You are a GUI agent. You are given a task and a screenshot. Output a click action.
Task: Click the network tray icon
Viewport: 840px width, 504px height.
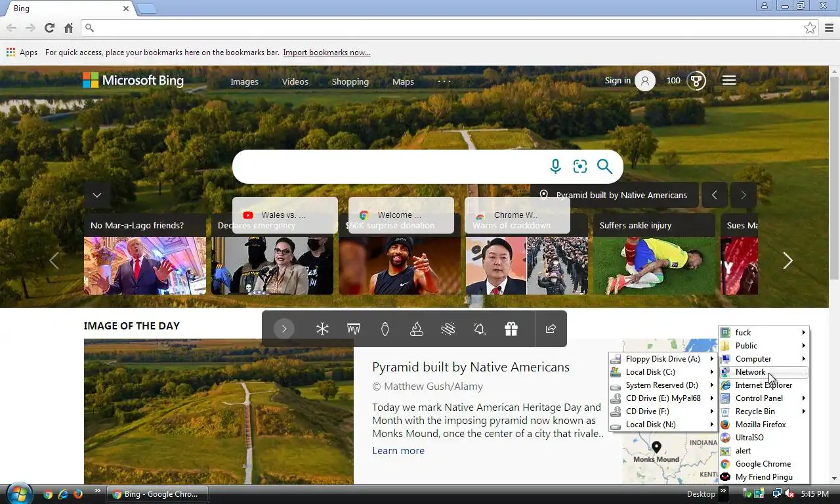click(x=778, y=493)
